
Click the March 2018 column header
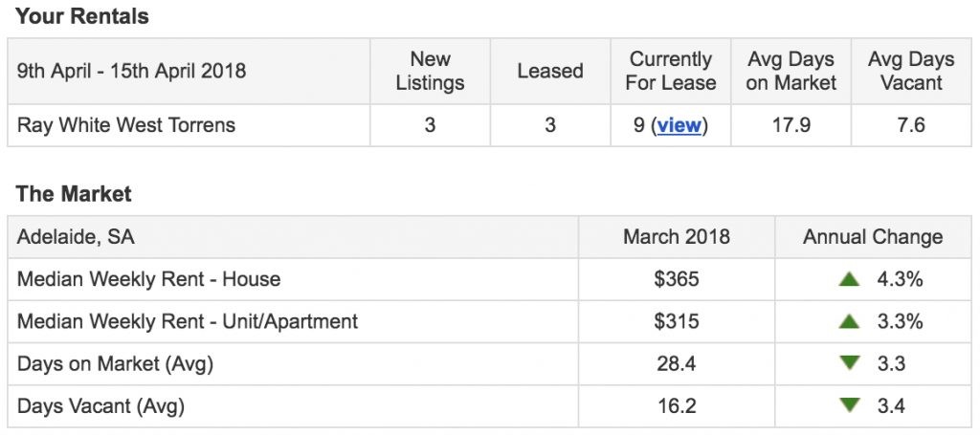click(677, 237)
